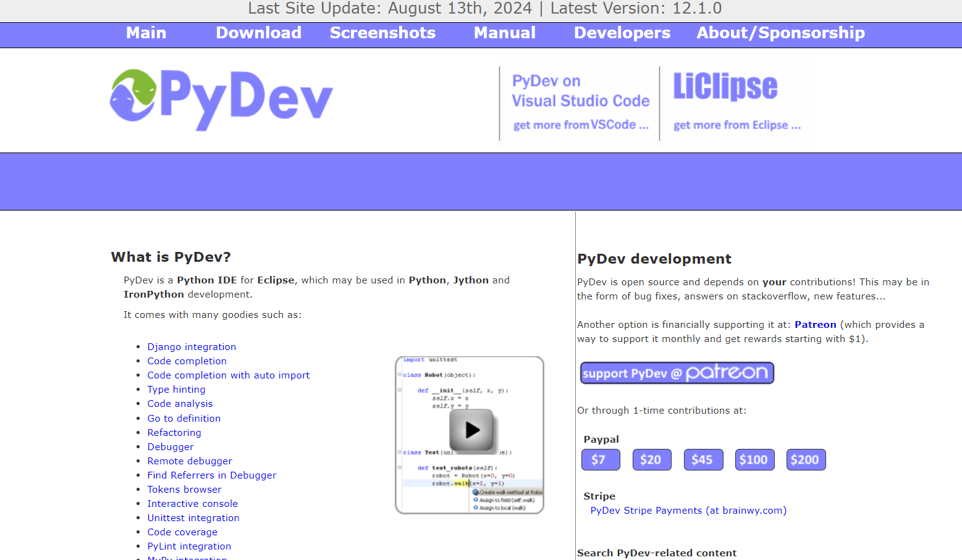Click the PyDev logo image
Screen dimensions: 962x560
pos(221,99)
